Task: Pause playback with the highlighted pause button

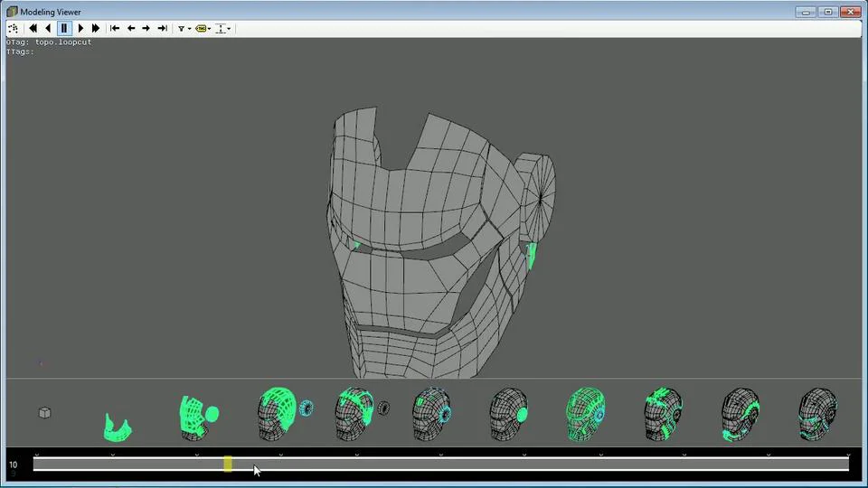Action: (64, 28)
